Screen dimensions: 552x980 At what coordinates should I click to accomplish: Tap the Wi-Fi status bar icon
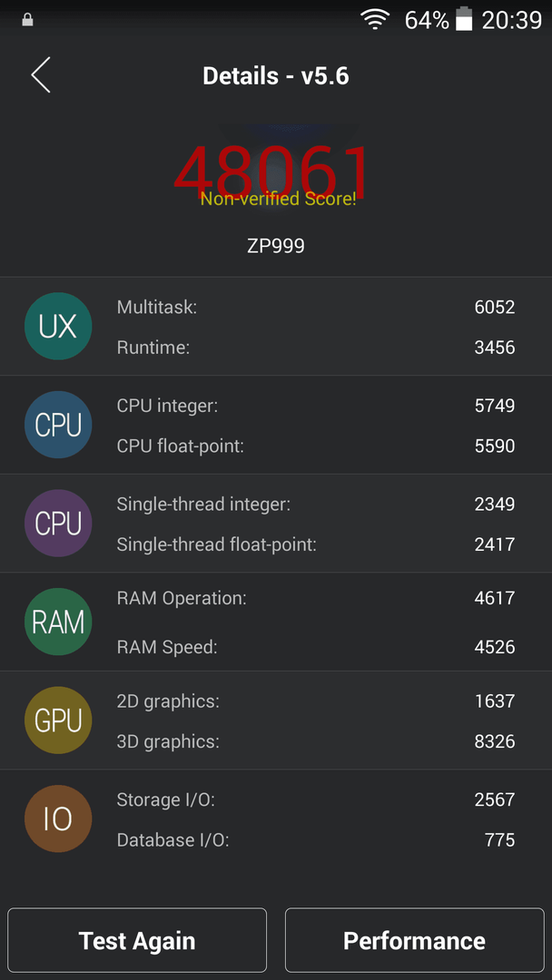[375, 20]
